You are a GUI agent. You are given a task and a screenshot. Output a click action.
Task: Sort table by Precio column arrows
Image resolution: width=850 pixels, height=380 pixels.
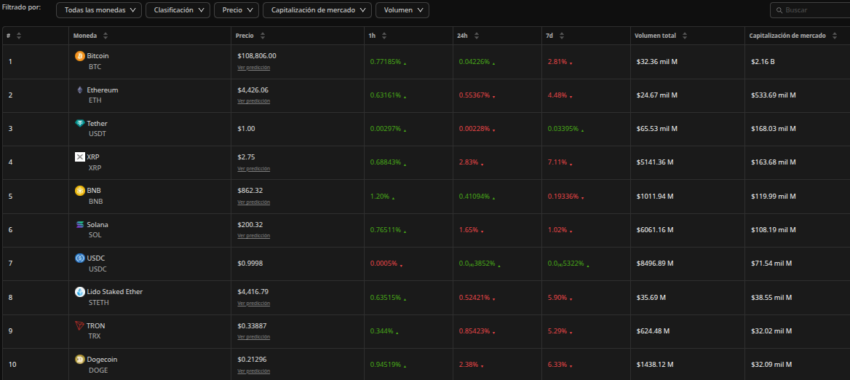(263, 36)
